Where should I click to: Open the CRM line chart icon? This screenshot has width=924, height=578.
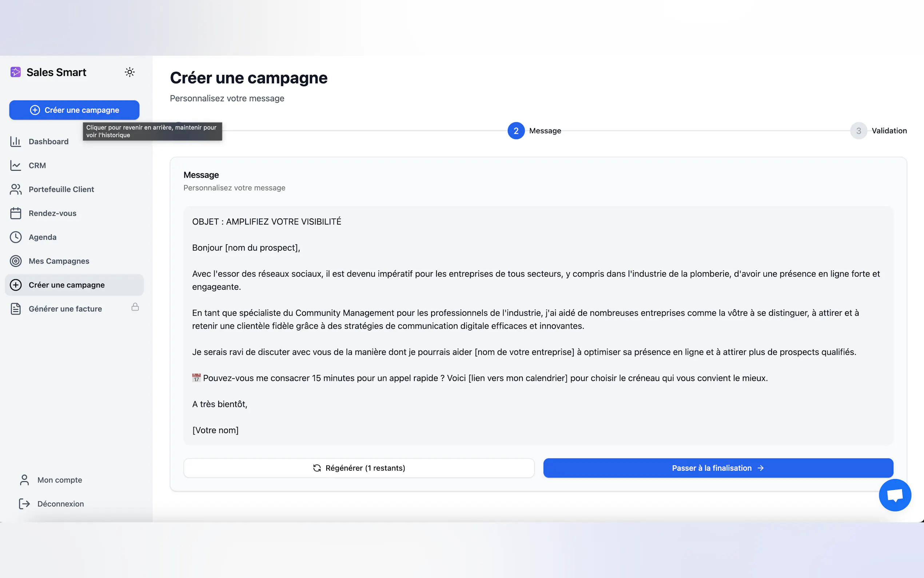point(16,166)
